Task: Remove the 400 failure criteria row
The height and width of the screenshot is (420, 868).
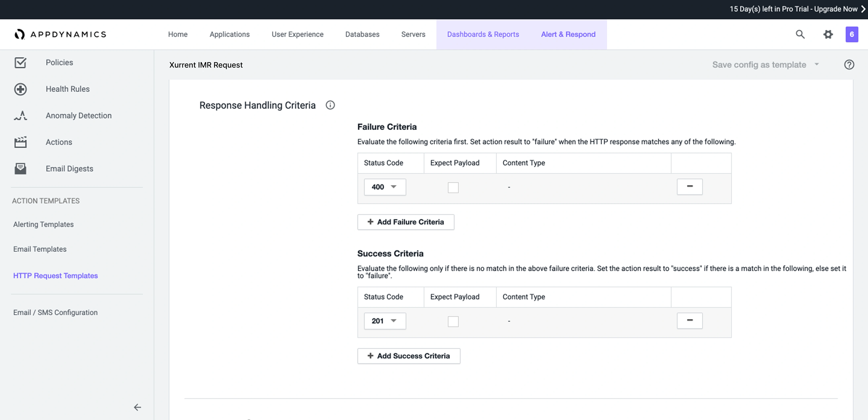Action: [x=689, y=186]
